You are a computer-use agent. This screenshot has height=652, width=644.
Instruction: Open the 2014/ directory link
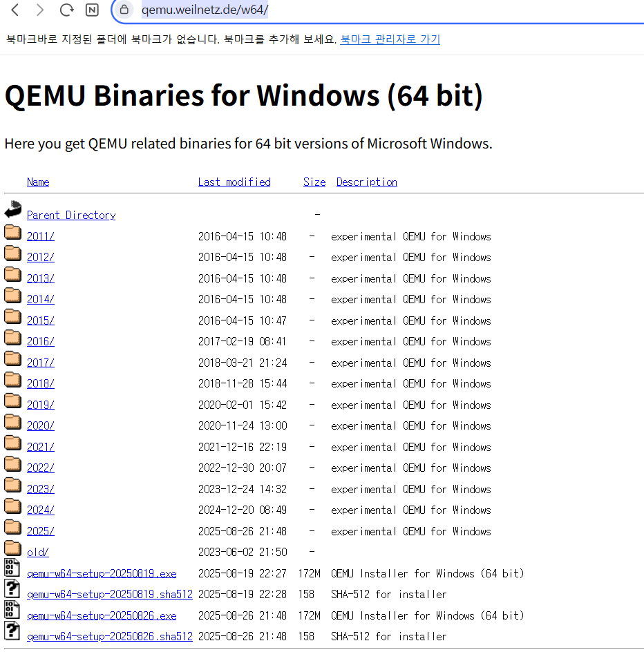tap(40, 299)
